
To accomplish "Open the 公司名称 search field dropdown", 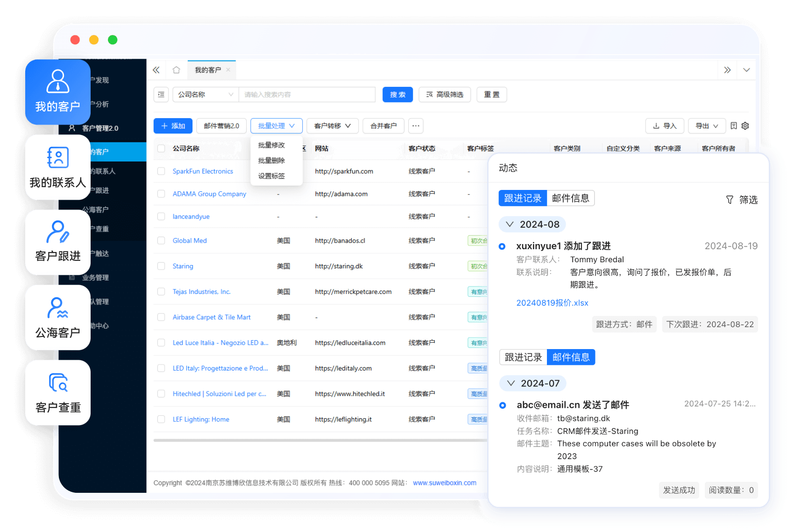I will [205, 95].
